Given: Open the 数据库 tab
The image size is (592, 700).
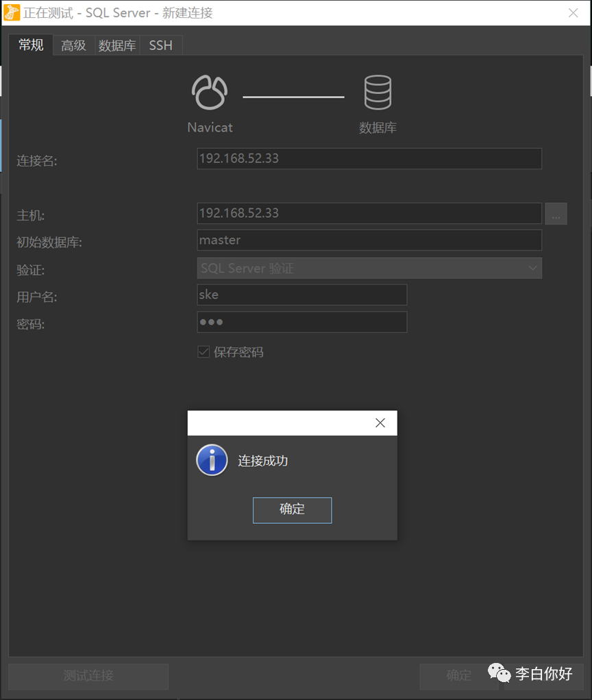Looking at the screenshot, I should tap(117, 45).
